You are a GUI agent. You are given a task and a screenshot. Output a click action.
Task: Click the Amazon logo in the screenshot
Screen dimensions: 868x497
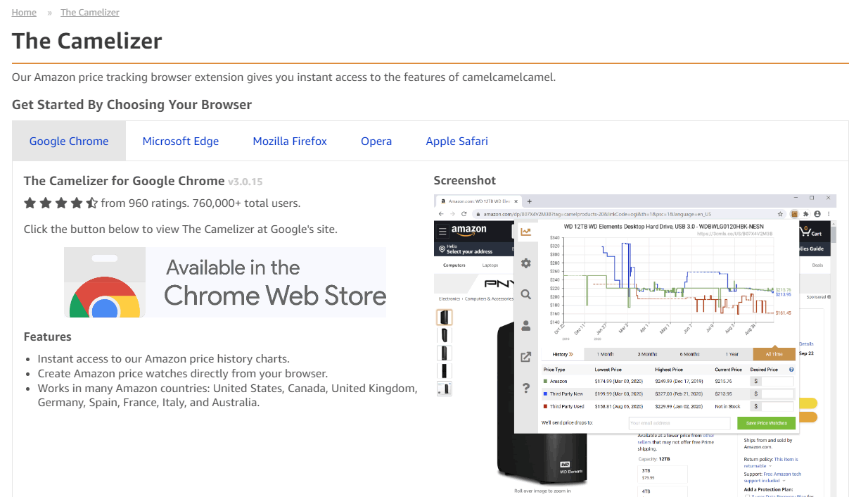tap(469, 230)
